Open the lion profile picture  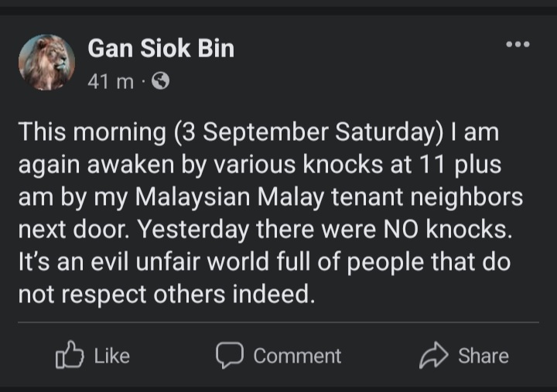pos(47,62)
